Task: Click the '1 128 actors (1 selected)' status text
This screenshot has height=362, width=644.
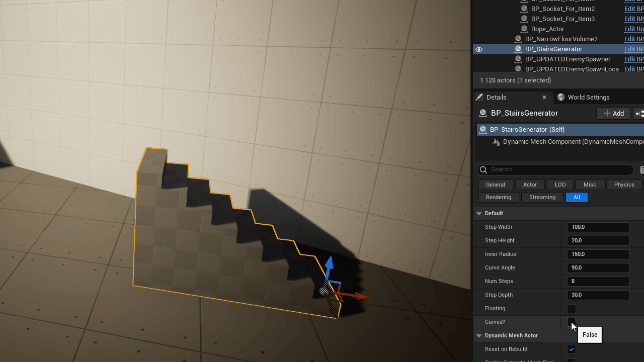Action: coord(515,80)
